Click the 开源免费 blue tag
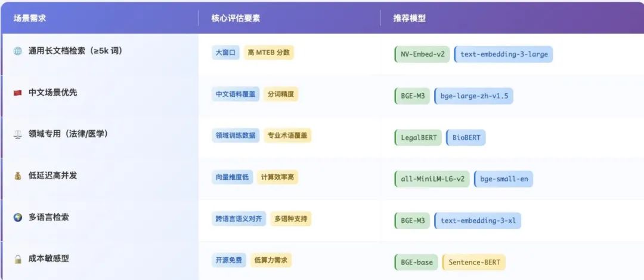 tap(228, 260)
